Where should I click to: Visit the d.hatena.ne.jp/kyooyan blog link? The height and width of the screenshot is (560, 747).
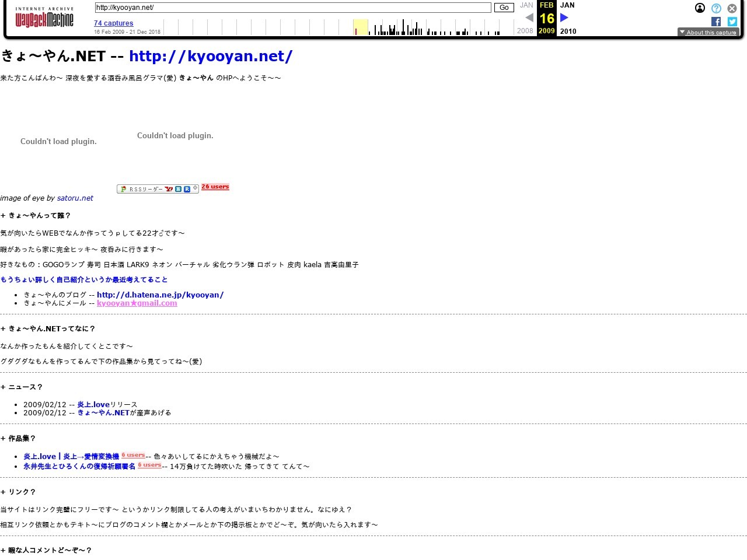click(x=160, y=295)
